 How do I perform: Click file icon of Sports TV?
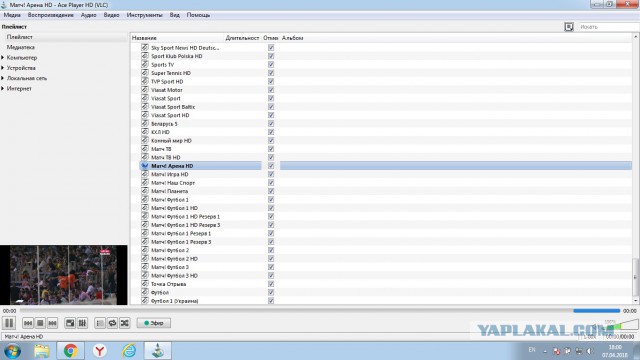point(144,64)
